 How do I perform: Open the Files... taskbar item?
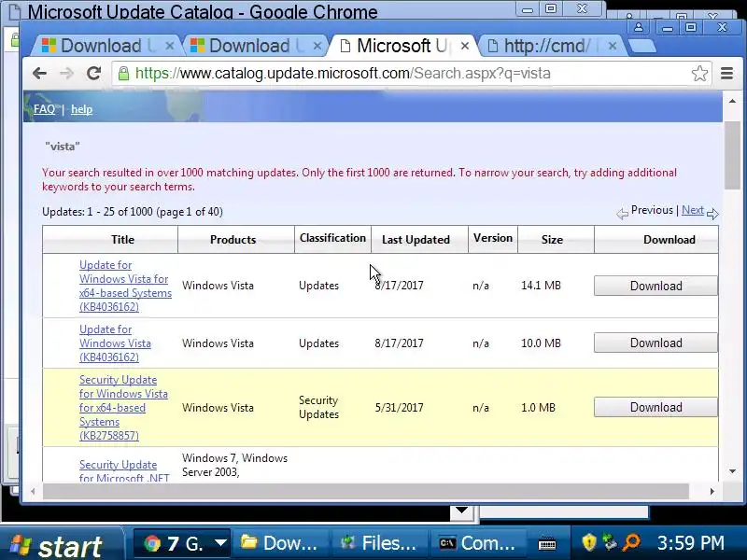pyautogui.click(x=378, y=543)
